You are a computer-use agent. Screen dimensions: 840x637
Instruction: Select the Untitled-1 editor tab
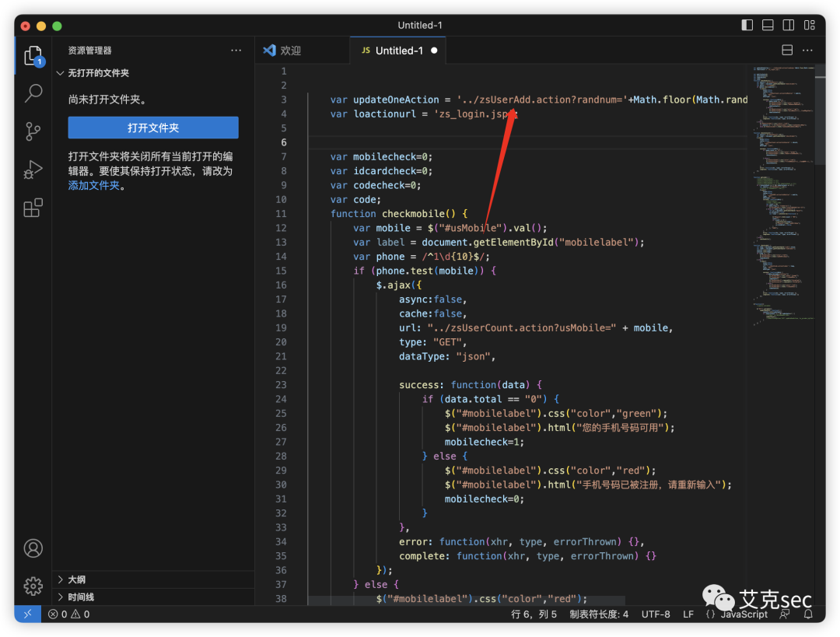(398, 51)
